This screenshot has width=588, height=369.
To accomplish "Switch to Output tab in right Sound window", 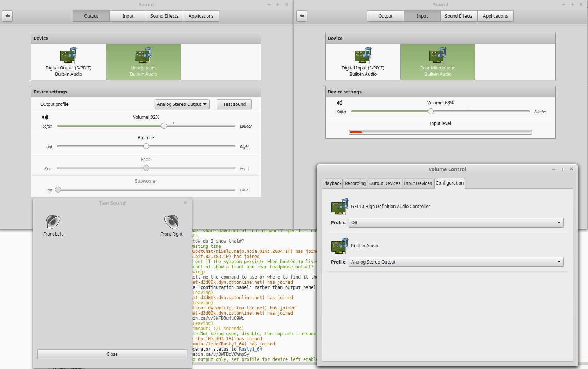I will pos(385,16).
